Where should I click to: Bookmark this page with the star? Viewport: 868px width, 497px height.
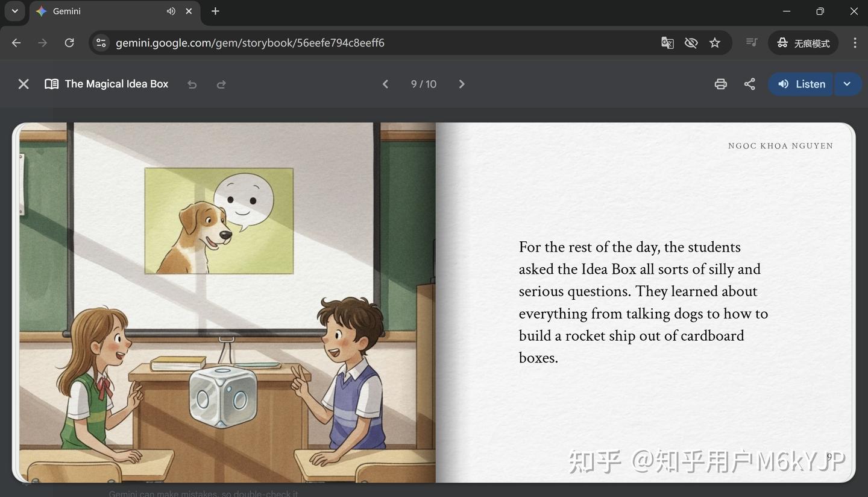(x=715, y=43)
